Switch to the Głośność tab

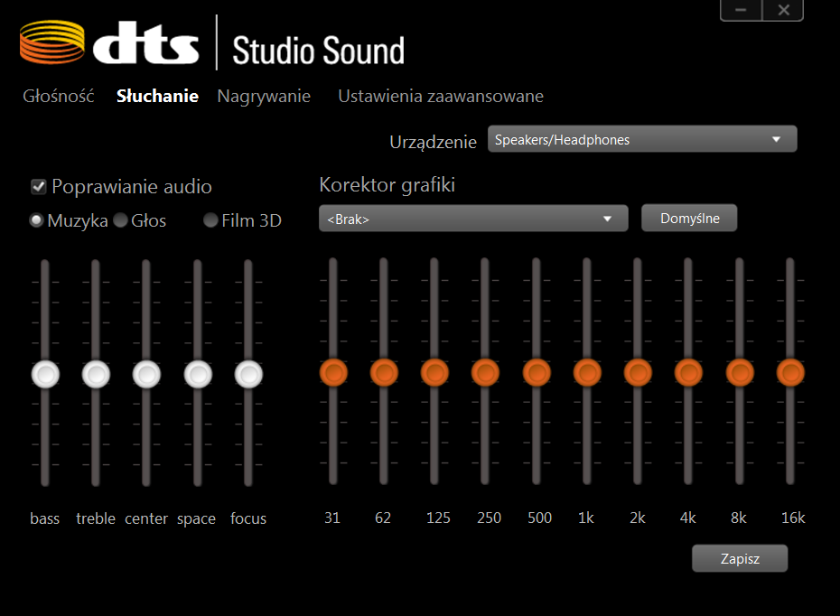click(59, 96)
